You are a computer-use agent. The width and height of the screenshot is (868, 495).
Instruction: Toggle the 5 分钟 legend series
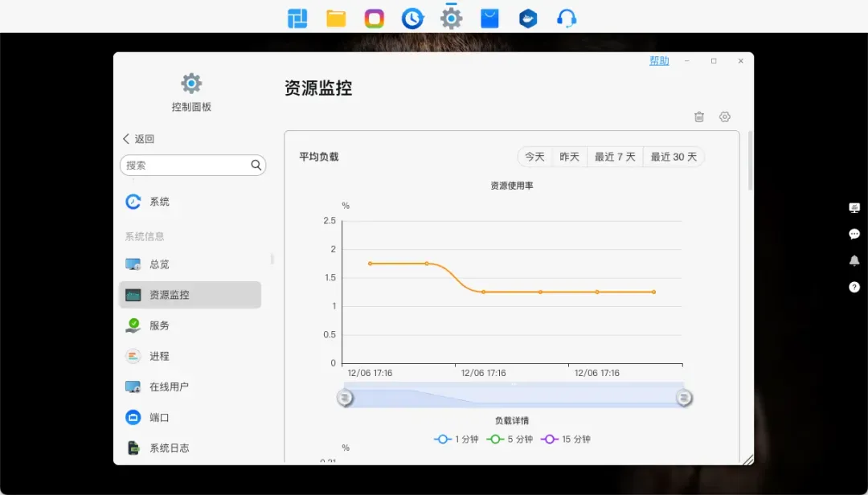point(510,440)
